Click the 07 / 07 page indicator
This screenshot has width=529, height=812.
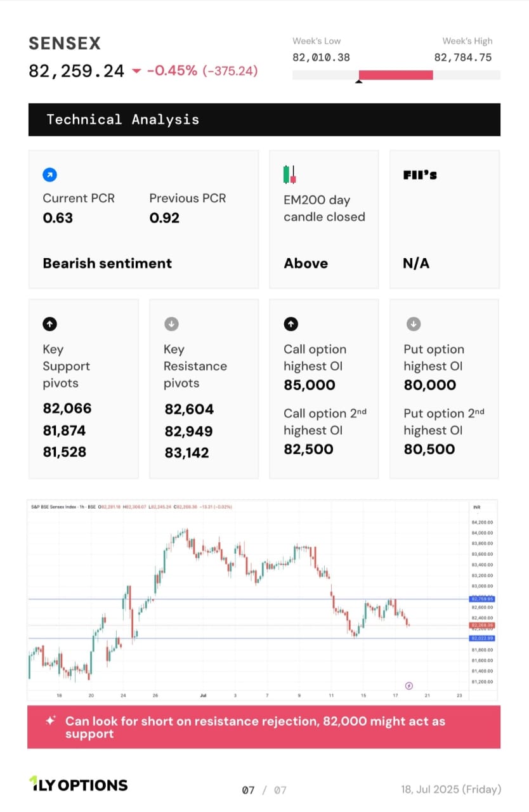pyautogui.click(x=264, y=790)
